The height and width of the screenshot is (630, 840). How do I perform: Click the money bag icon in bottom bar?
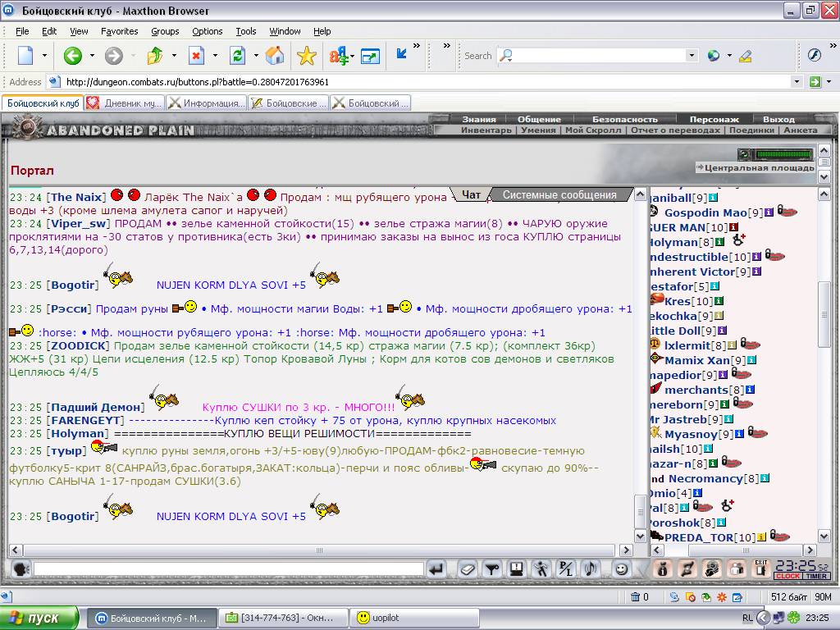point(663,569)
